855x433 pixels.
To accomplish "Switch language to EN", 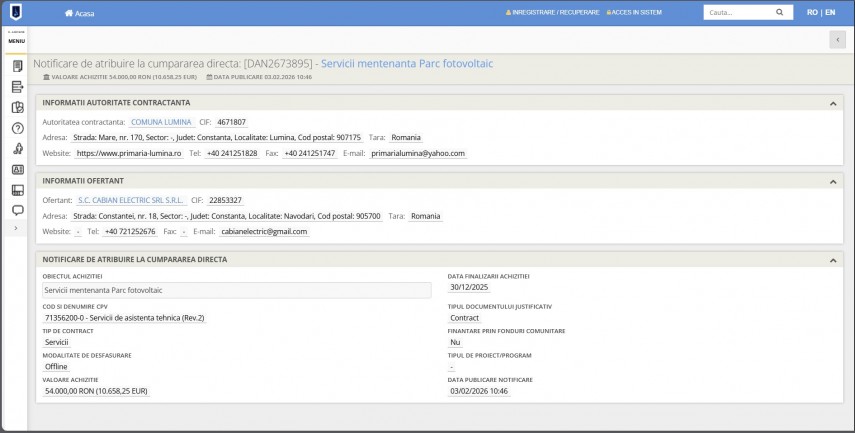I will (x=829, y=13).
